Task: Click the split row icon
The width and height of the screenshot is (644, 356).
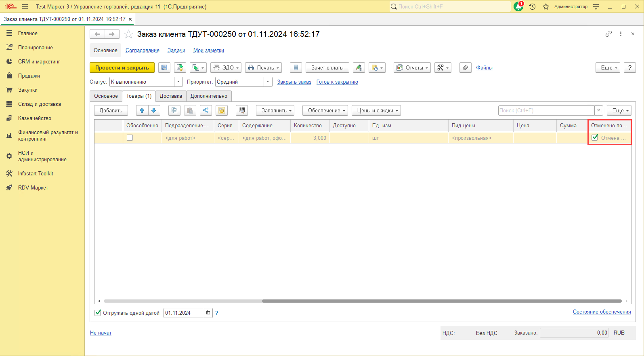Action: pos(206,111)
